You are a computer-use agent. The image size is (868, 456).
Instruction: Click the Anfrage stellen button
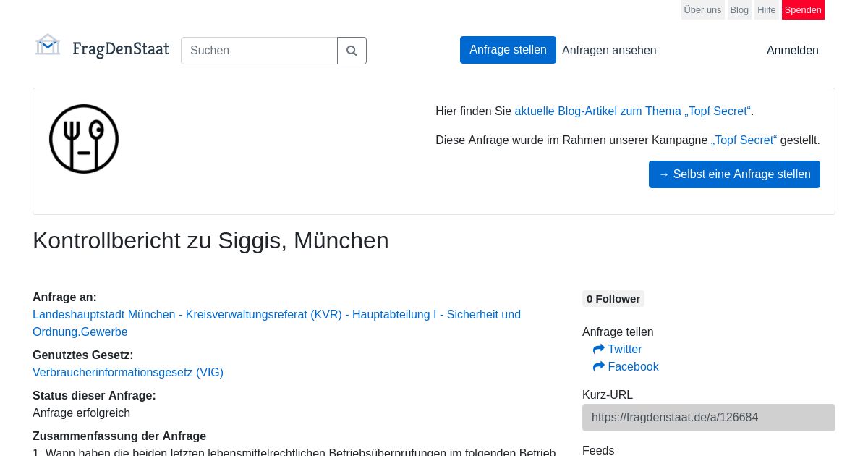[x=508, y=50]
